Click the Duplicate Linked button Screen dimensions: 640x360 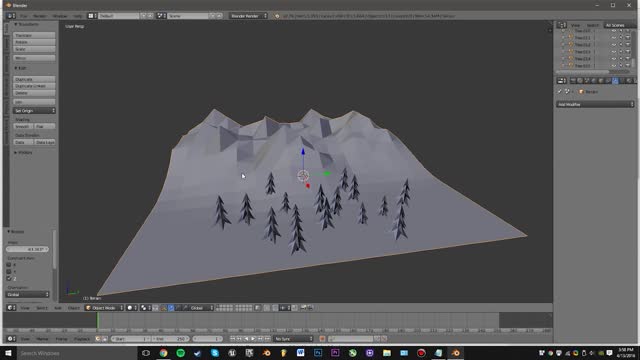[x=34, y=86]
